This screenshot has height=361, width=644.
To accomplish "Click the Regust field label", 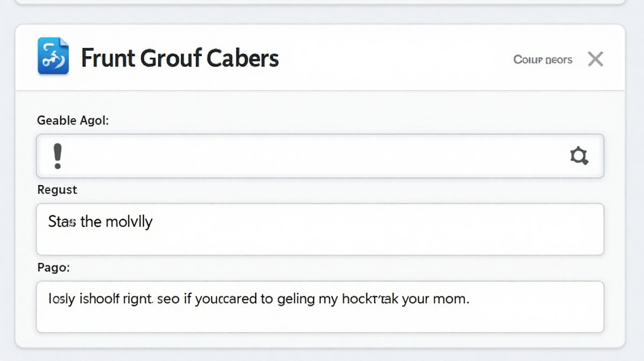I will (57, 190).
